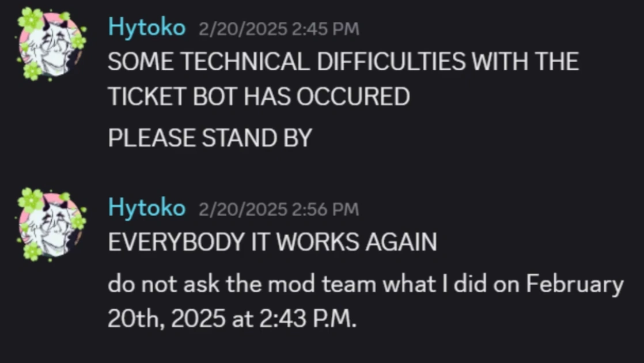Click the 'do not ask the mod team' message
Image resolution: width=644 pixels, height=363 pixels.
[x=366, y=283]
